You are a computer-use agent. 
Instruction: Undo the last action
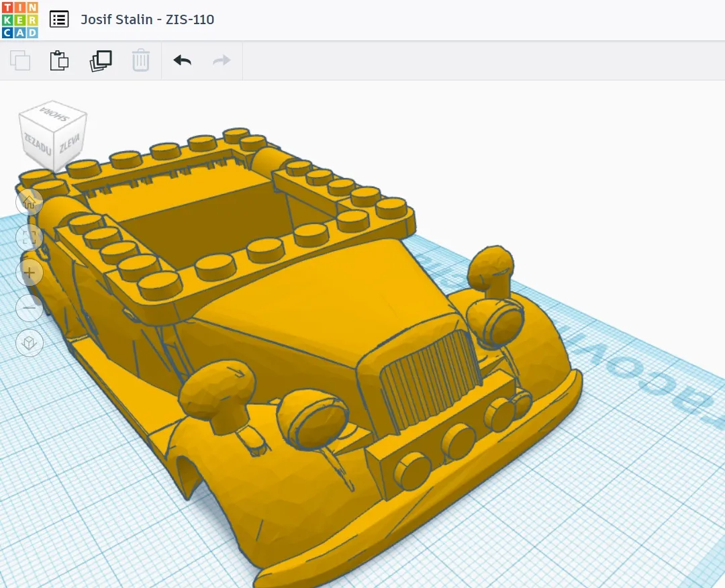tap(182, 60)
